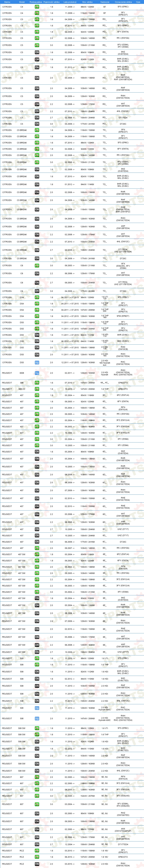Click the Pojemność silnika column header
Screen dimensions: 144x868
point(52,2)
